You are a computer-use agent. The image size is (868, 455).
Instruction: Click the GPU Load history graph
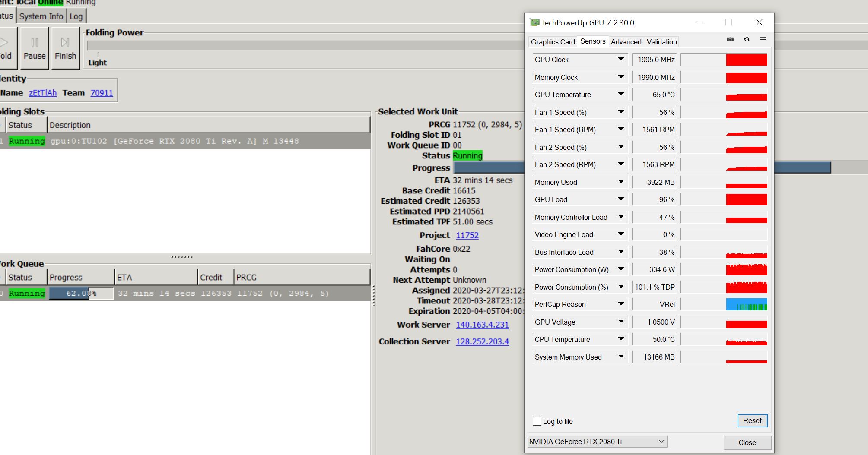point(724,199)
